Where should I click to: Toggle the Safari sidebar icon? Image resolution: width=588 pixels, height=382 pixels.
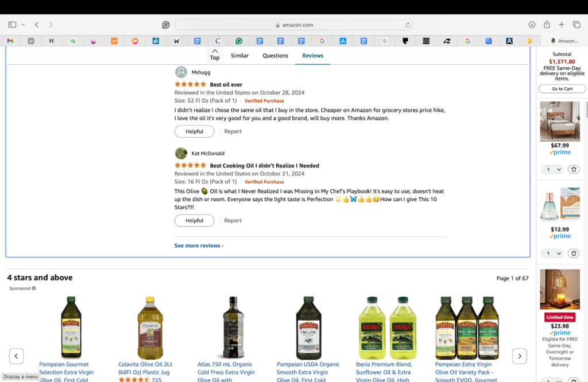point(12,25)
